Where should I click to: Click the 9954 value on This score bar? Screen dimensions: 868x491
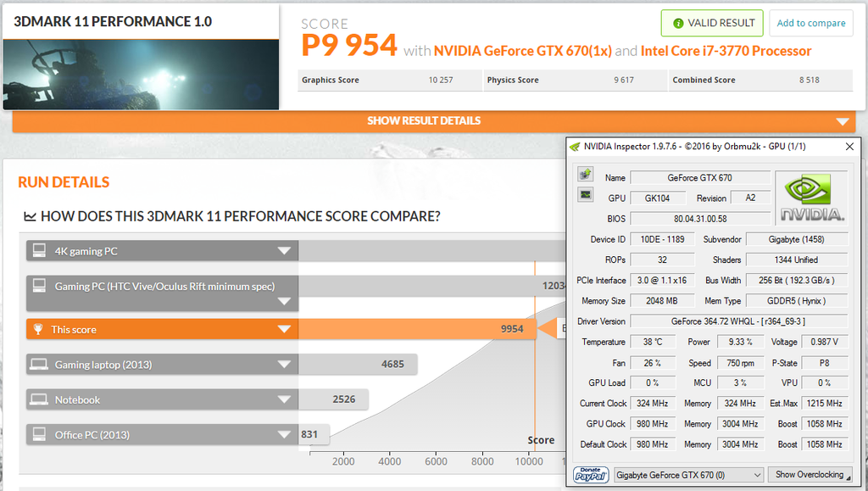[512, 329]
